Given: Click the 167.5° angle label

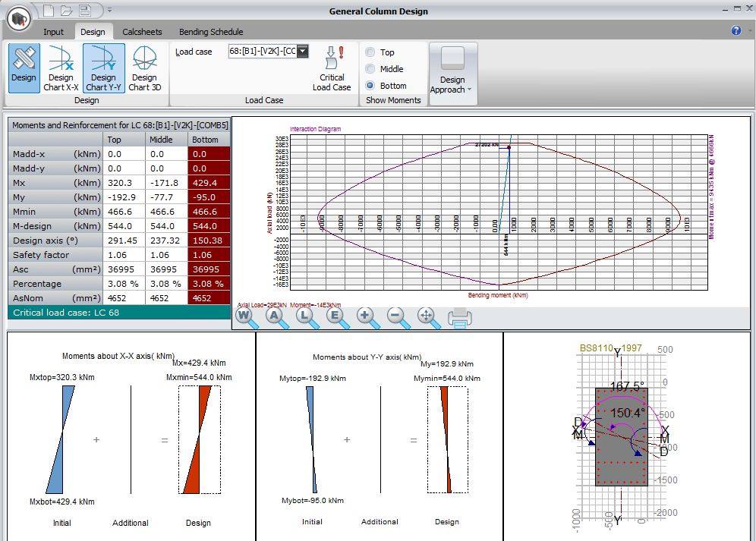Looking at the screenshot, I should coord(627,386).
